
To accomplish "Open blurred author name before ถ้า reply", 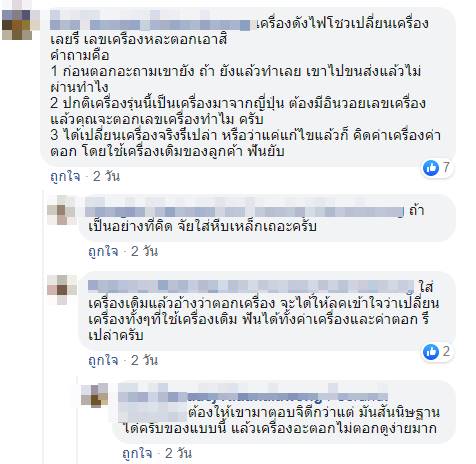I will (245, 211).
